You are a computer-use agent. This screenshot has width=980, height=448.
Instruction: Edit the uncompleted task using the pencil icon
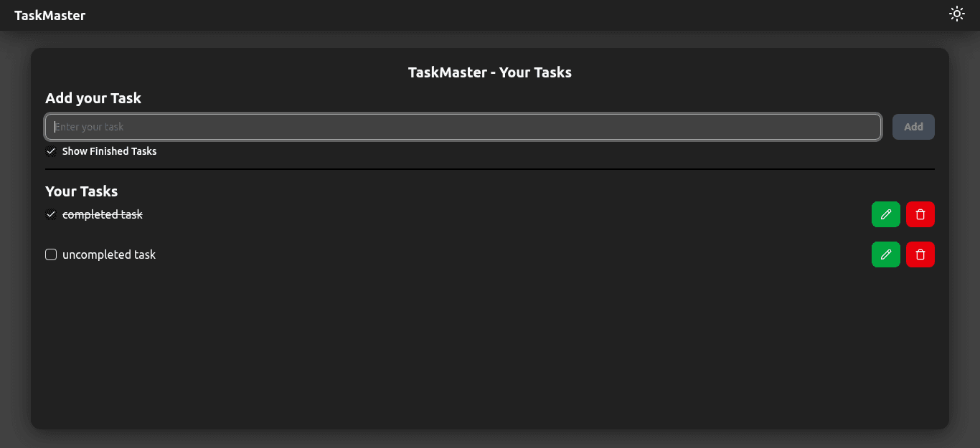coord(885,254)
